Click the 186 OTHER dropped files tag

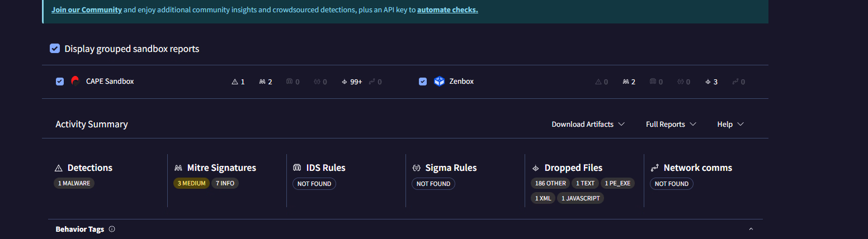pos(550,183)
